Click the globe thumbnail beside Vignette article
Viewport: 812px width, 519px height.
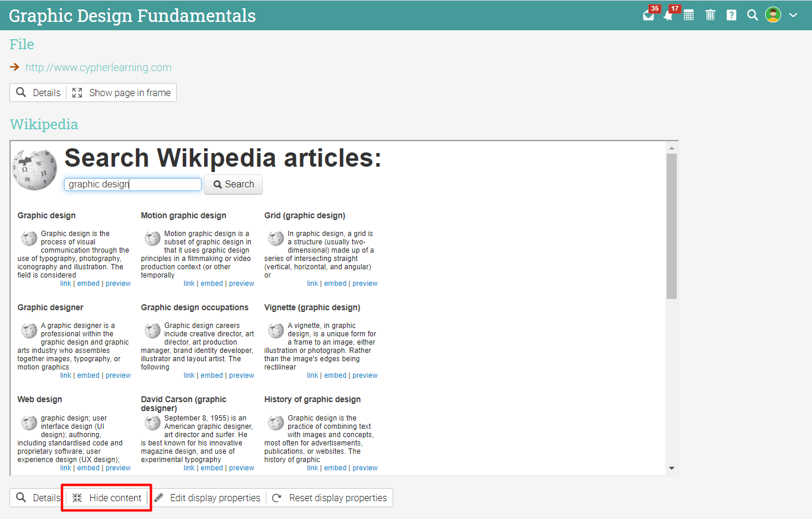276,330
